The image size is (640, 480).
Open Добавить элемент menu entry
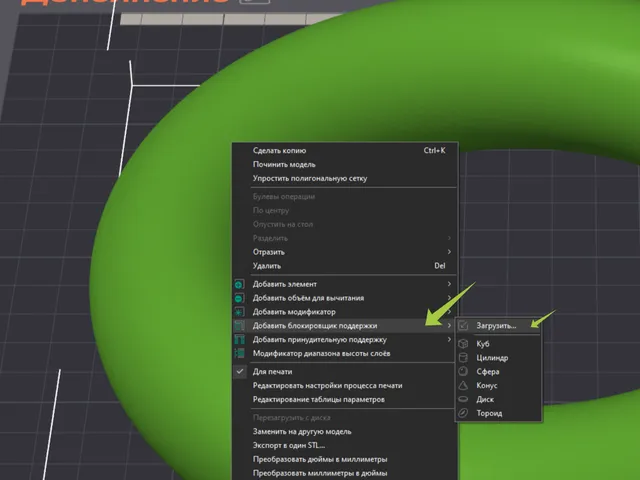click(345, 284)
